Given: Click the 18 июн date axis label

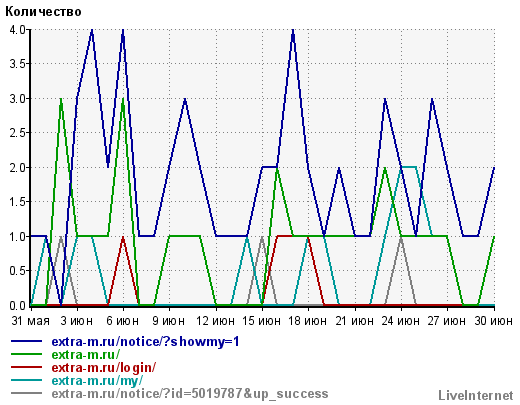Looking at the screenshot, I should [x=307, y=321].
